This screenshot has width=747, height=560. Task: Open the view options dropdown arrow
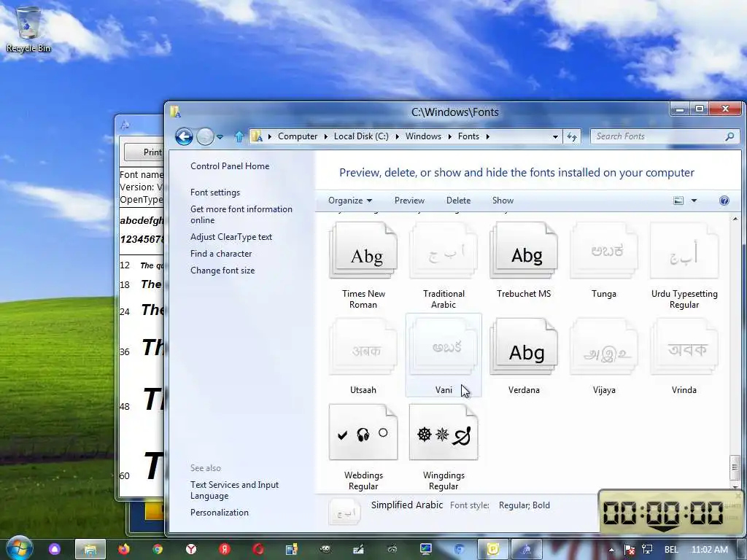coord(694,201)
